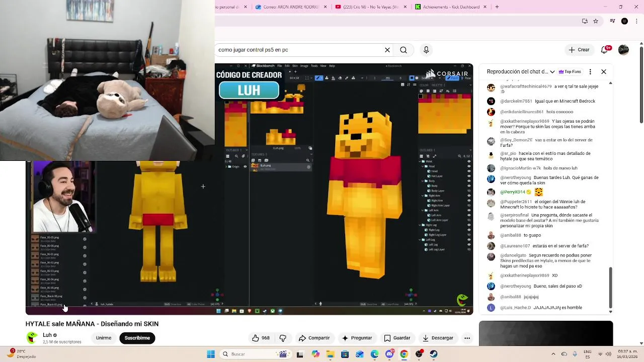The image size is (644, 362).
Task: Open Skin menu in Blockbench video
Action: pyautogui.click(x=295, y=66)
